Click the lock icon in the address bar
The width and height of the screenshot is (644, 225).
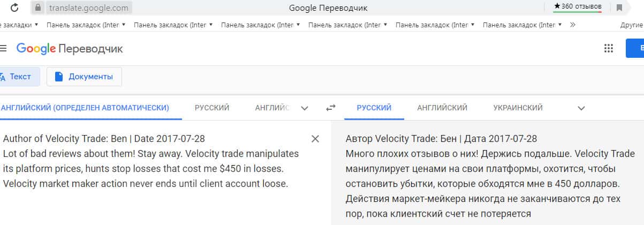pyautogui.click(x=37, y=8)
